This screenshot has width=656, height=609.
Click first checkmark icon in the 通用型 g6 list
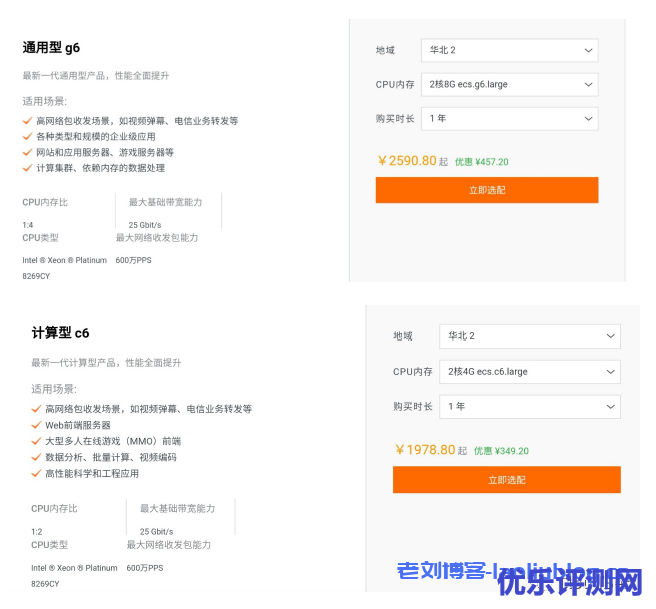(27, 121)
